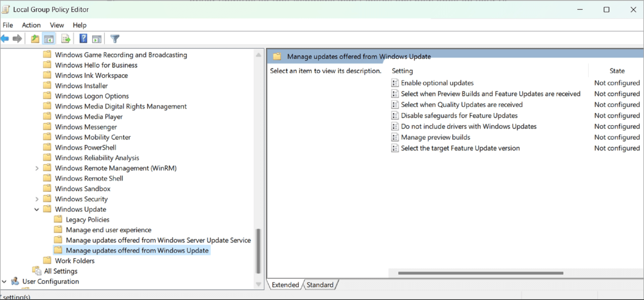Open the Action menu
Screen dimensions: 644x300
click(31, 25)
